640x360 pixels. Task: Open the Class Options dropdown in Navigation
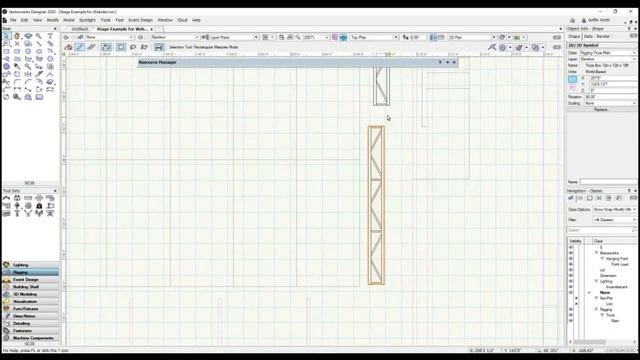(x=614, y=209)
